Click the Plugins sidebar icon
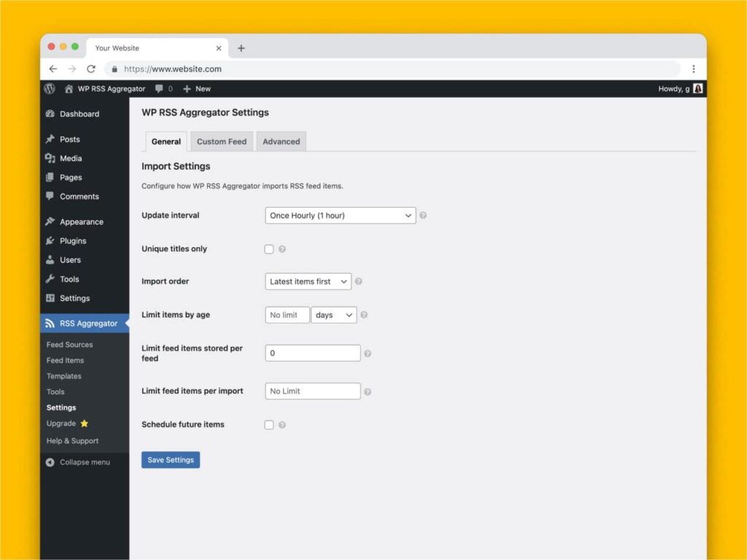This screenshot has height=560, width=747. [x=50, y=241]
